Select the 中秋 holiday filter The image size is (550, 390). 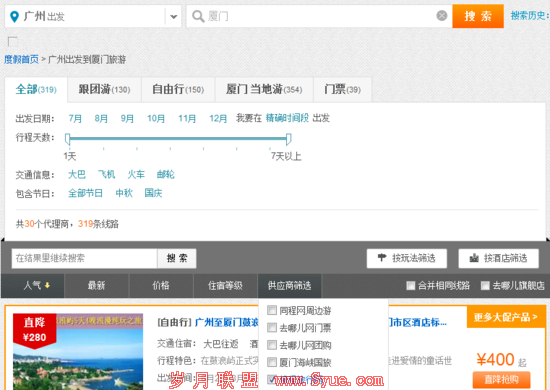click(124, 193)
